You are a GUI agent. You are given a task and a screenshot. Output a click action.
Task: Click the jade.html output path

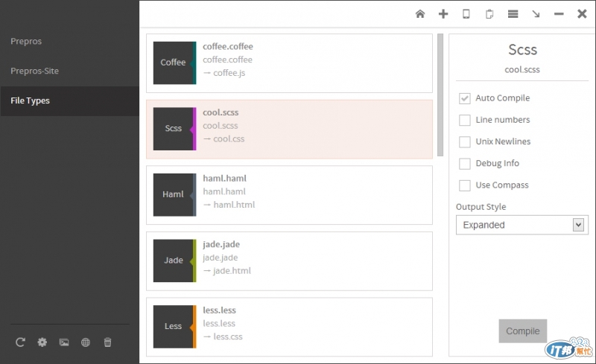click(232, 271)
